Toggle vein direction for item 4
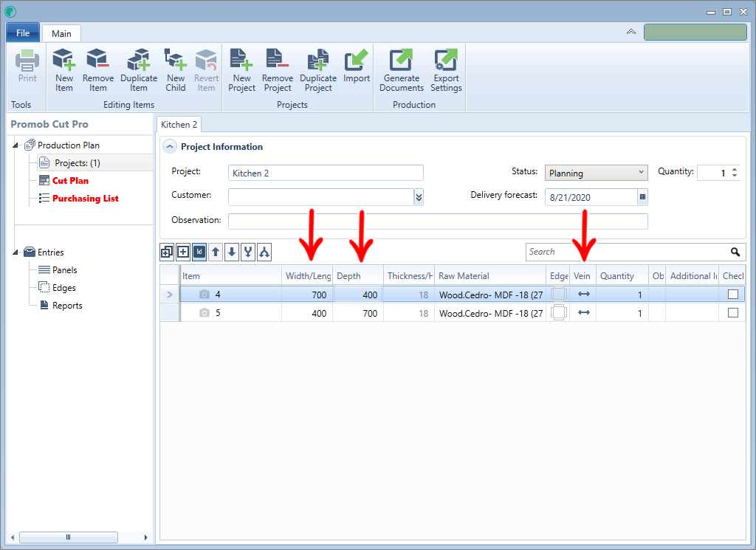The width and height of the screenshot is (756, 550). (x=584, y=294)
